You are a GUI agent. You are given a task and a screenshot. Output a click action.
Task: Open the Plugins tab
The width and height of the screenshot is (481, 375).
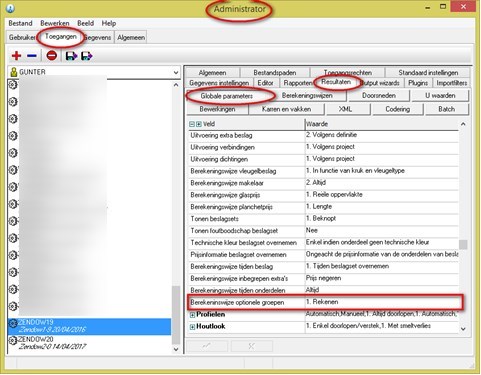pos(418,83)
